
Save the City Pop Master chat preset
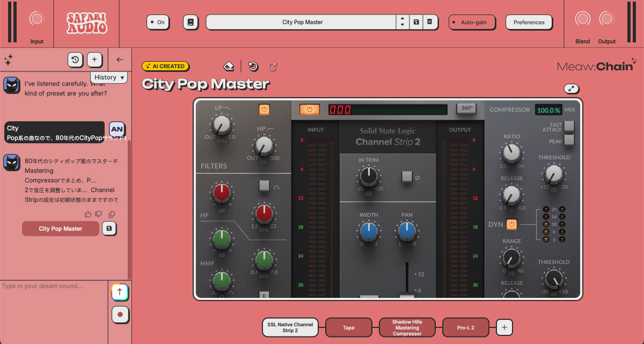pyautogui.click(x=109, y=229)
